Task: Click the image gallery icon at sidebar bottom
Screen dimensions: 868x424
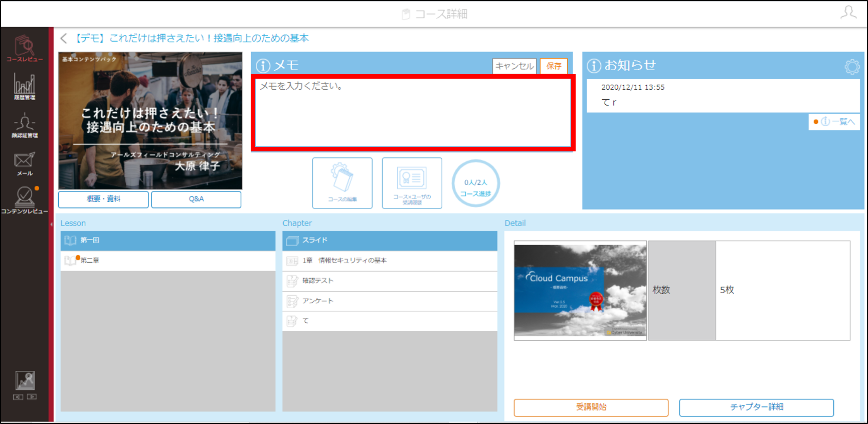Action: click(x=25, y=381)
